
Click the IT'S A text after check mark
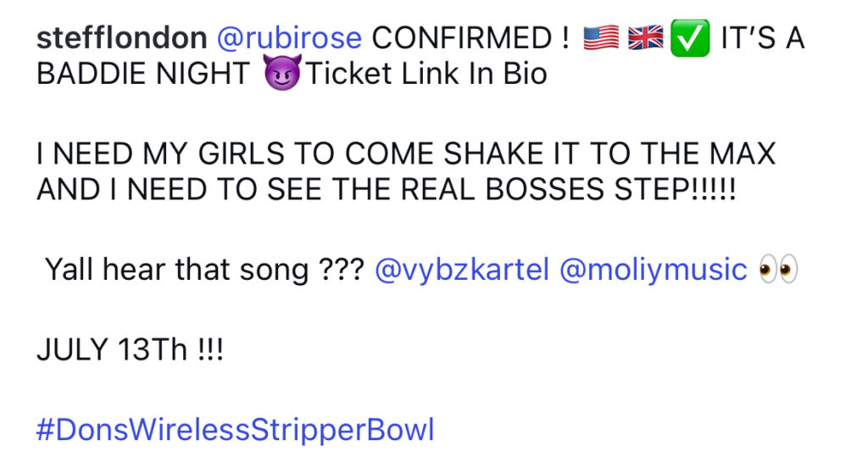pyautogui.click(x=762, y=38)
